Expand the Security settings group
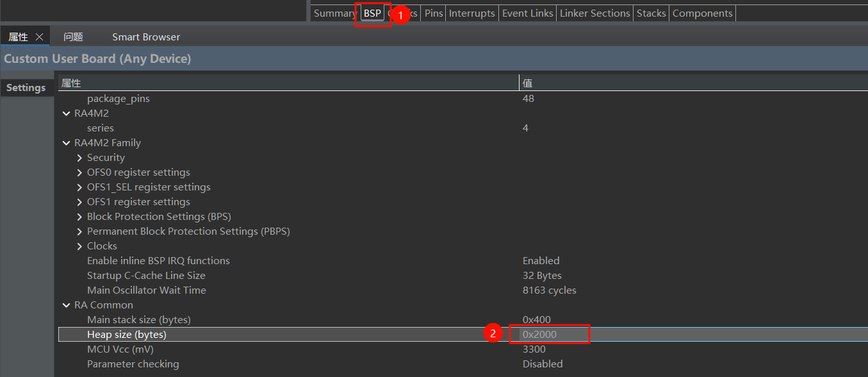 coord(79,158)
